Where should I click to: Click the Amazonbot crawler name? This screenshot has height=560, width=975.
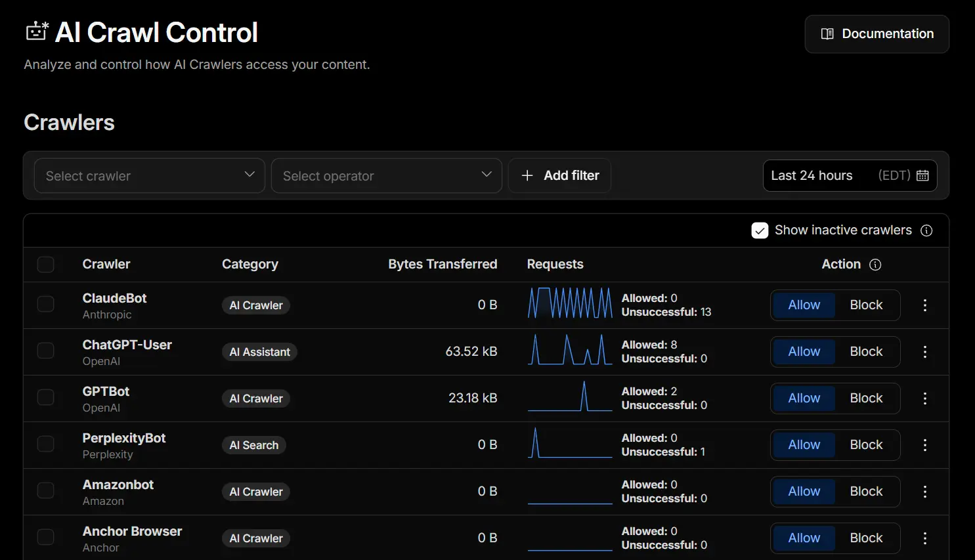[118, 485]
